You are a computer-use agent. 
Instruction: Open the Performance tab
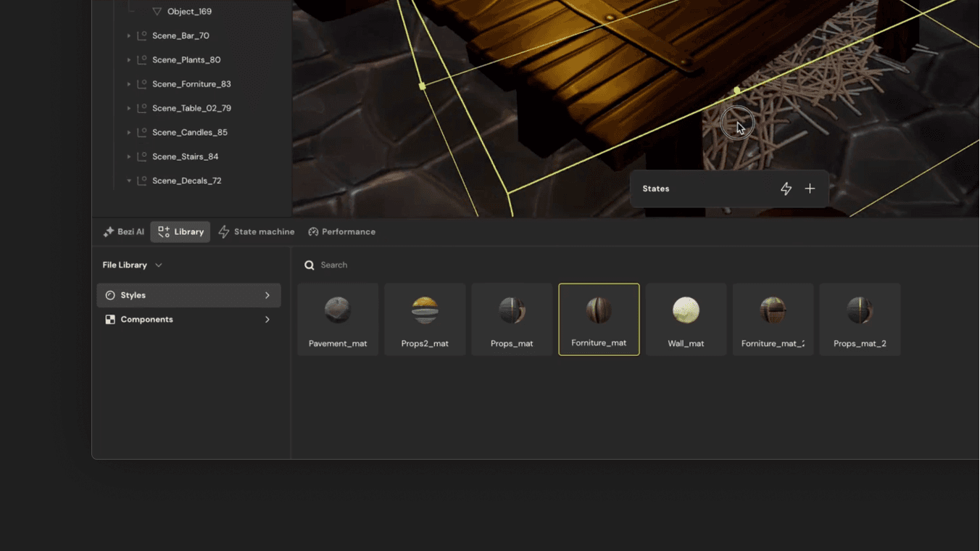coord(342,231)
